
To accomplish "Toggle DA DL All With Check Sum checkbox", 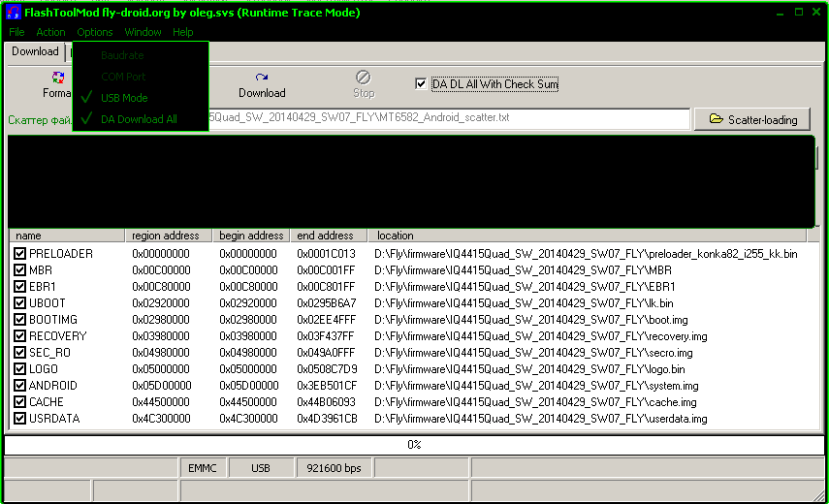I will [x=421, y=83].
